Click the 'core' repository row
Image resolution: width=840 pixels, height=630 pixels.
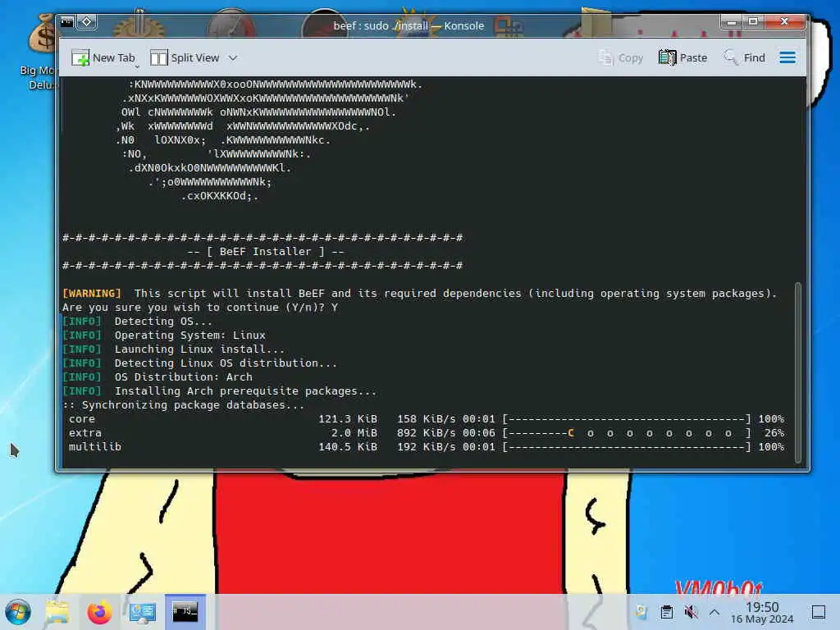tap(426, 419)
